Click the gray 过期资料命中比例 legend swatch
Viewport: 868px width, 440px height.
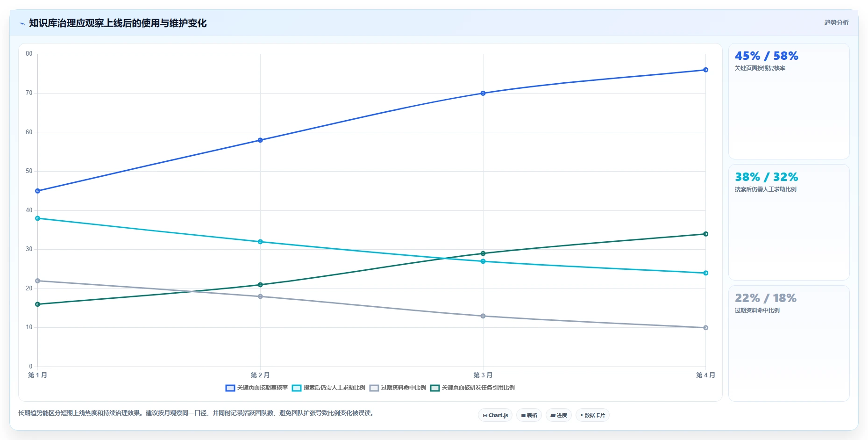(x=374, y=388)
